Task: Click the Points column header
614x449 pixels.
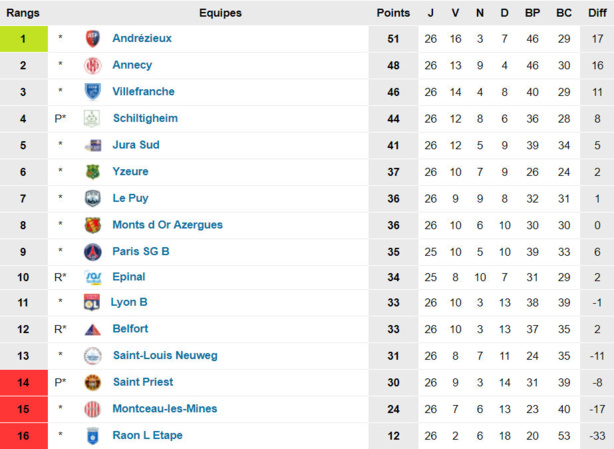Action: tap(393, 13)
